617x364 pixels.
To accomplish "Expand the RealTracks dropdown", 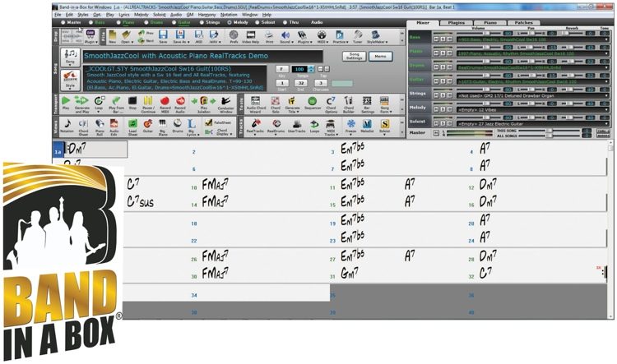I will 255,135.
